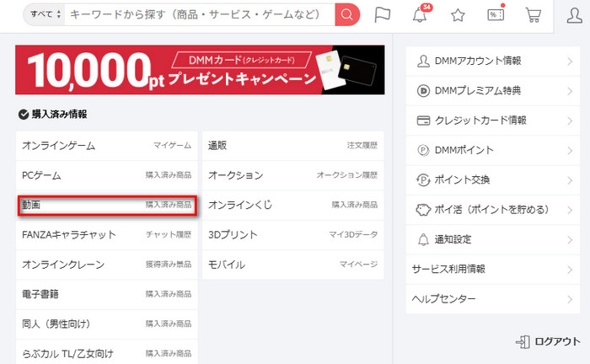This screenshot has height=364, width=590.
Task: Select 通知設定 menu item
Action: pyautogui.click(x=492, y=239)
